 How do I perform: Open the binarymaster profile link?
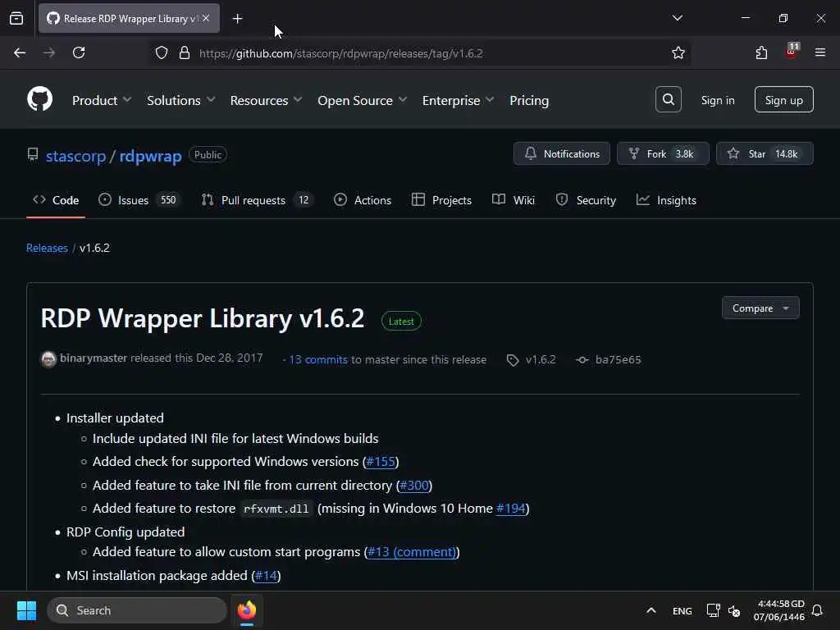click(94, 358)
